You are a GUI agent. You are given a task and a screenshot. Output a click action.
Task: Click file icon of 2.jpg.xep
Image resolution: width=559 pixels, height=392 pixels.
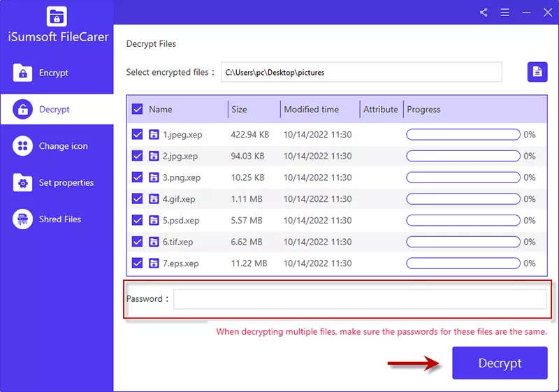point(154,156)
